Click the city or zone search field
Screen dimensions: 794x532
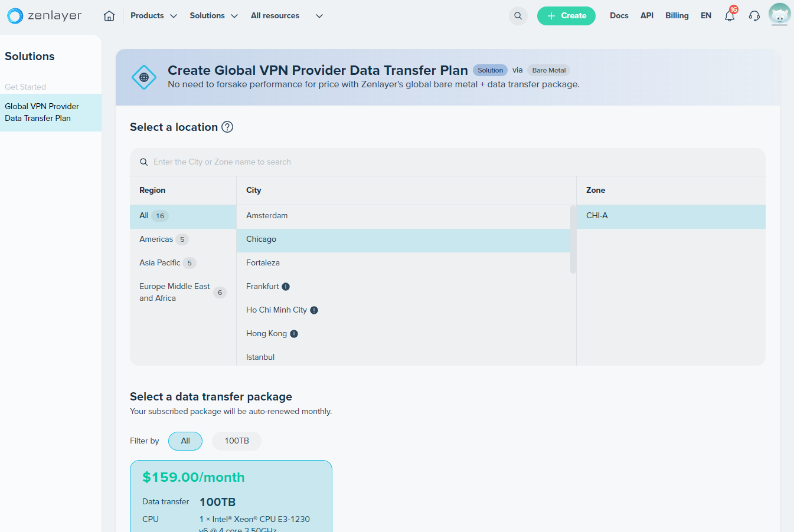(447, 162)
